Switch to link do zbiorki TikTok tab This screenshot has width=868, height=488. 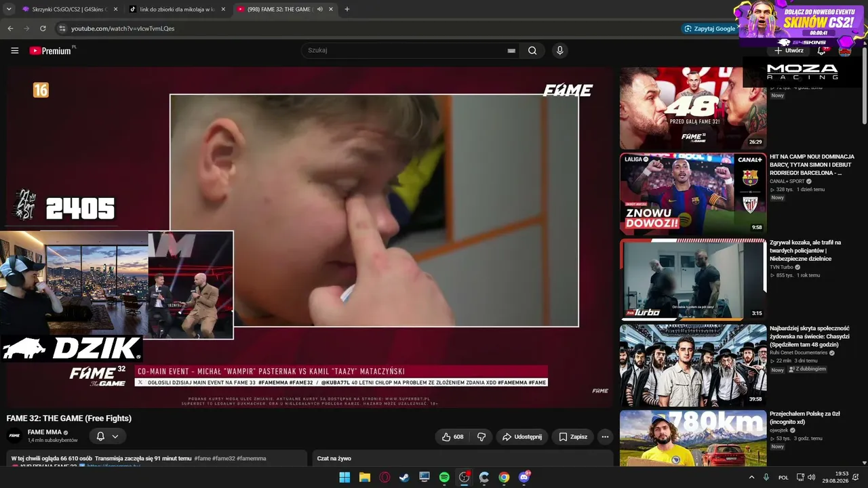[x=178, y=9]
